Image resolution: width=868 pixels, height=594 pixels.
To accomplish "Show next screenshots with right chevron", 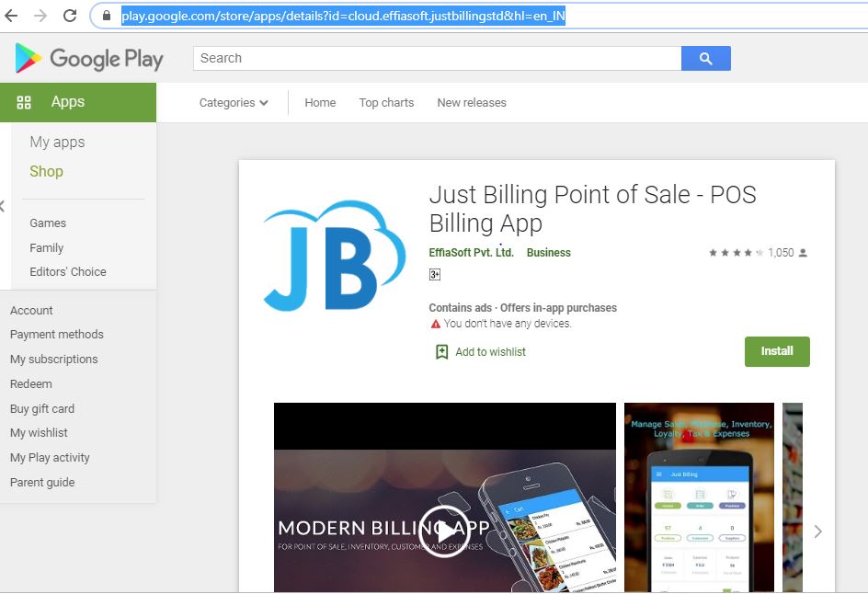I will click(x=818, y=532).
